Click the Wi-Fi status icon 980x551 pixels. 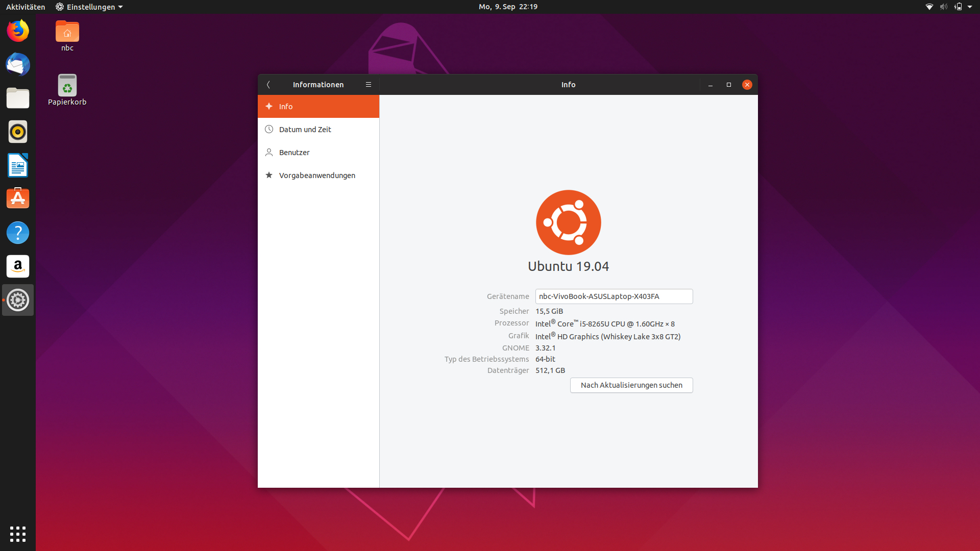point(929,7)
